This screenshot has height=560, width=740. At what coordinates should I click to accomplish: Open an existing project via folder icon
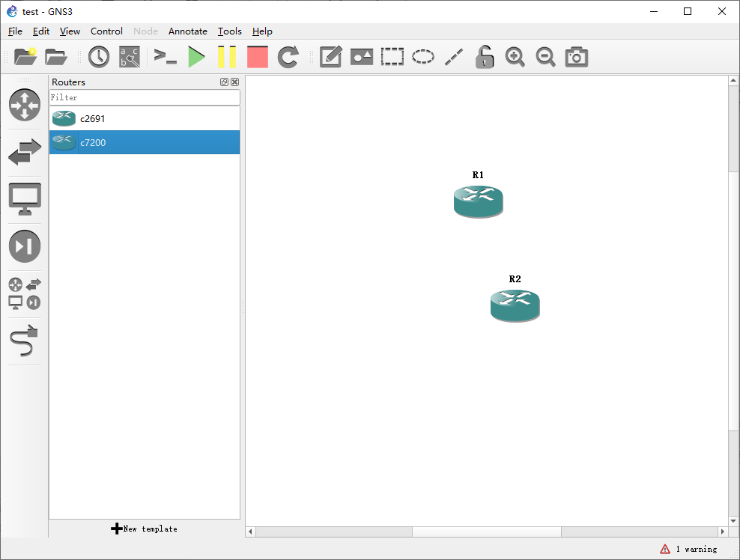[x=56, y=57]
